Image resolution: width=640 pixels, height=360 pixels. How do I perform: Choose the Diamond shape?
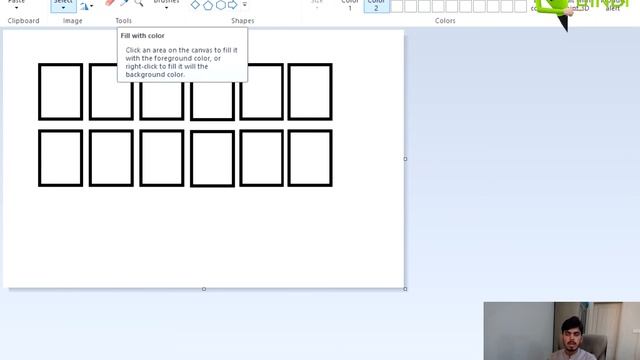pyautogui.click(x=196, y=5)
